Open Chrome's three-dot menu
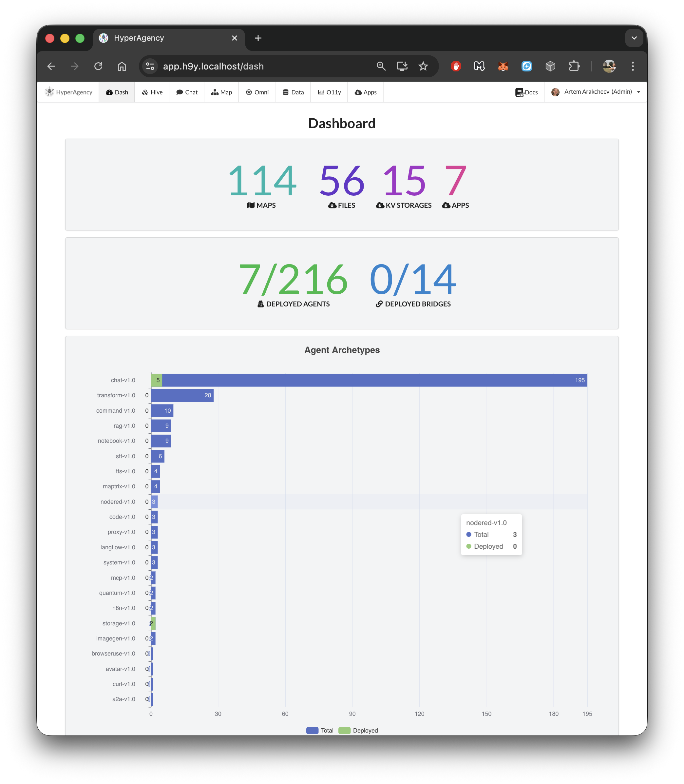The image size is (684, 784). pos(633,67)
